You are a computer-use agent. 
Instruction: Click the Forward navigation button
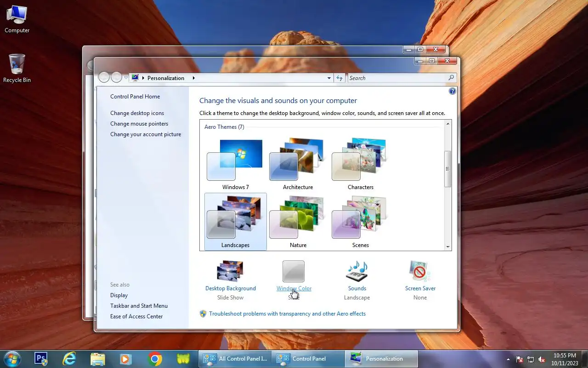tap(117, 77)
